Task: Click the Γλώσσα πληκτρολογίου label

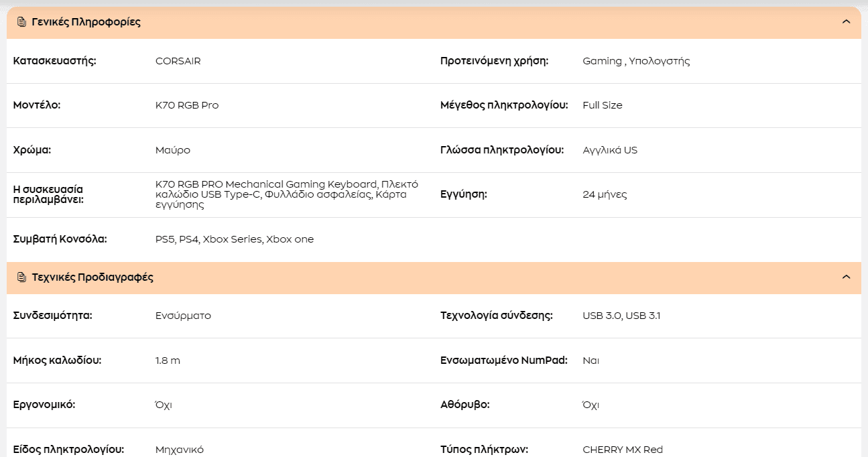Action: point(502,150)
